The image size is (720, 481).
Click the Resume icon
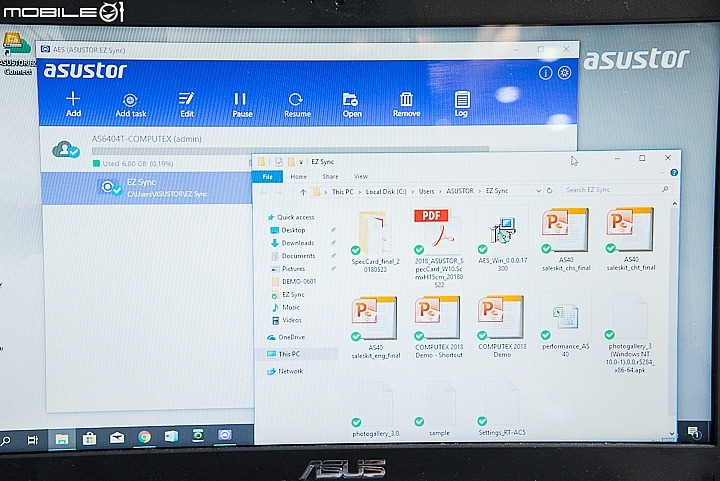click(297, 105)
